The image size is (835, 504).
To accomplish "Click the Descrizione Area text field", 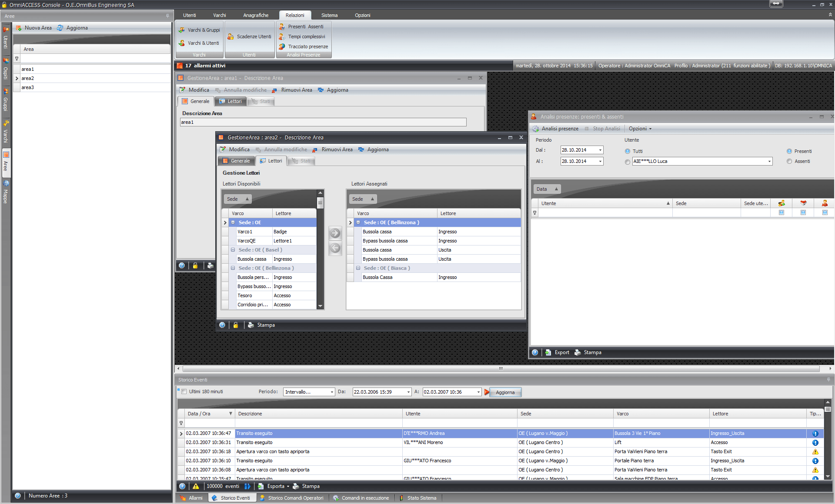I will 323,122.
